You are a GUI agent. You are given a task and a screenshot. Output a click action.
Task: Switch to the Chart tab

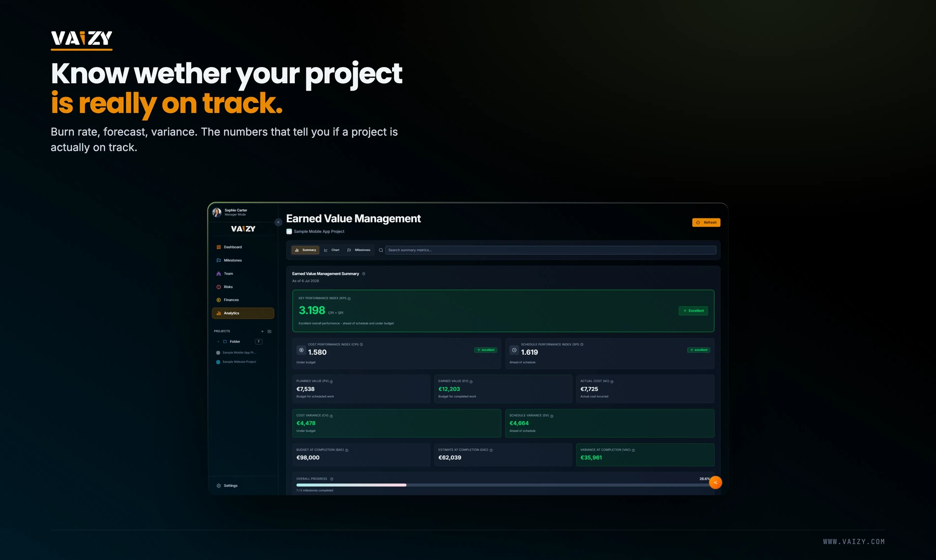tap(332, 250)
